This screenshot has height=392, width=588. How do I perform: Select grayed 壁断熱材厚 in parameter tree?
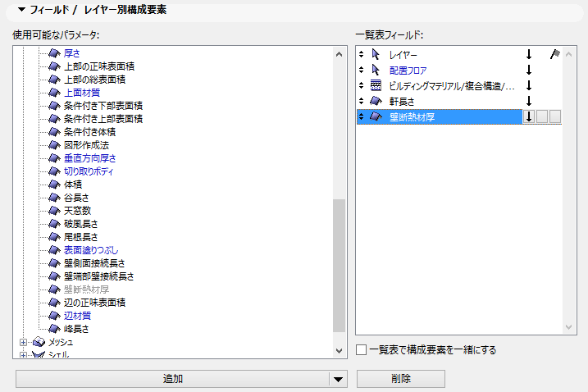[x=86, y=289]
